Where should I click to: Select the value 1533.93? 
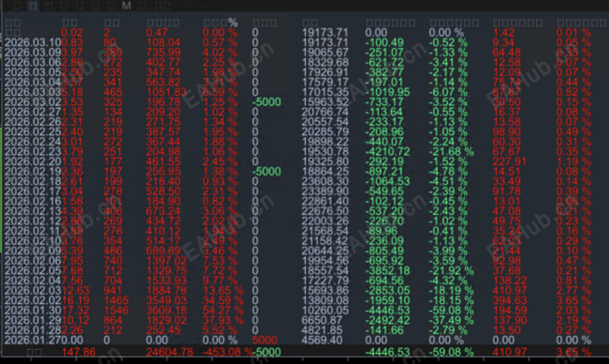[x=166, y=280]
